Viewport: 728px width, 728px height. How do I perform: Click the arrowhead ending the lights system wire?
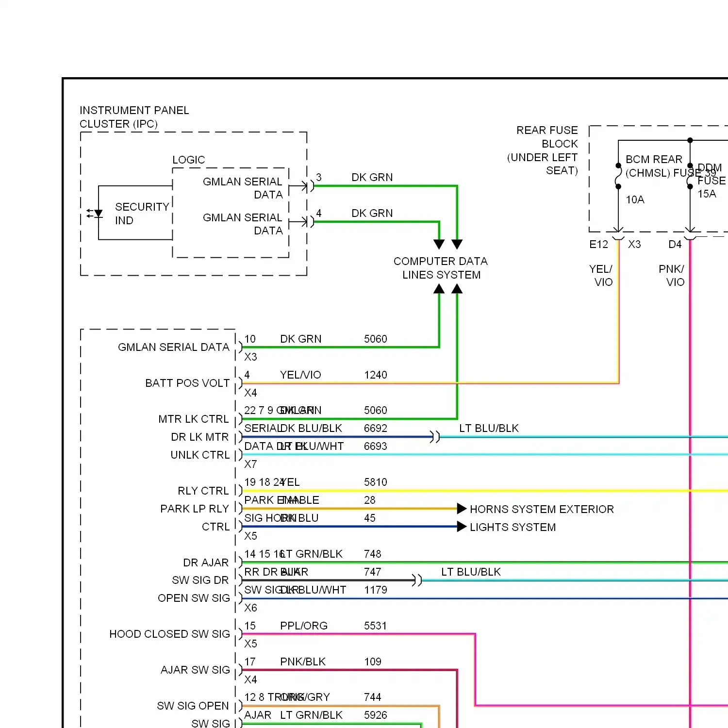(x=462, y=527)
